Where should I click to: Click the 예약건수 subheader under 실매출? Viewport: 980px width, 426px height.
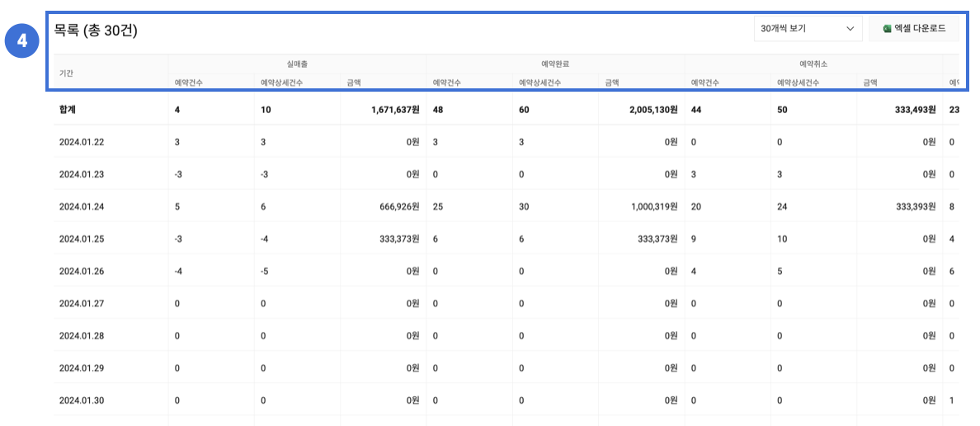click(x=189, y=83)
